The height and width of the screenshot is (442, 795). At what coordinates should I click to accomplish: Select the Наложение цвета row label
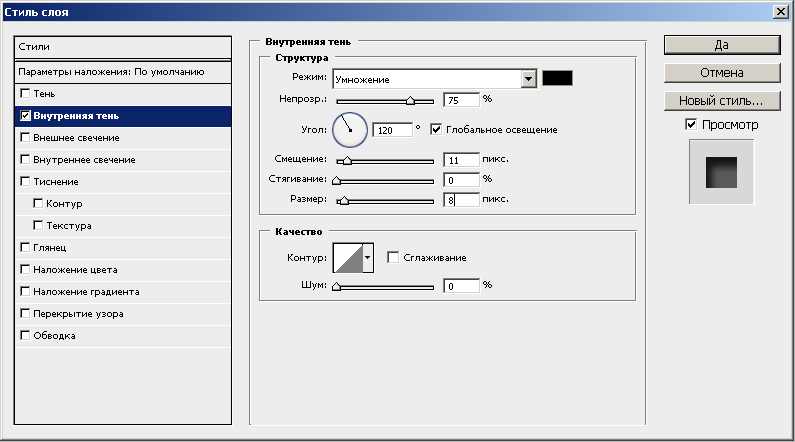76,270
